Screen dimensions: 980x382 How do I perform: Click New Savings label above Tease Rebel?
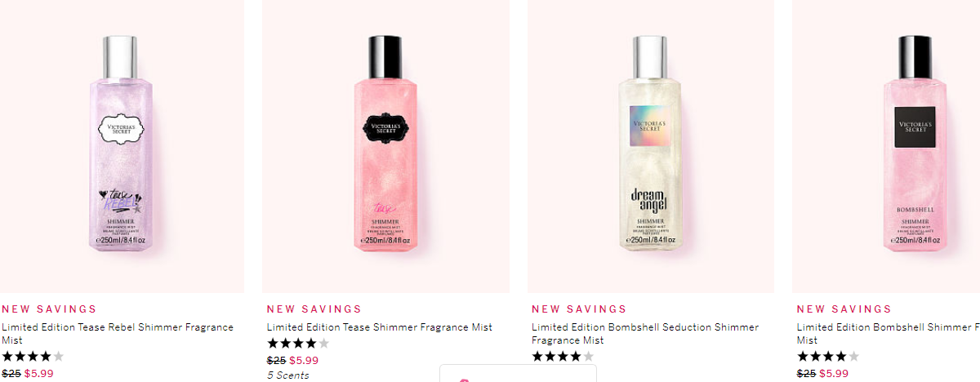49,309
